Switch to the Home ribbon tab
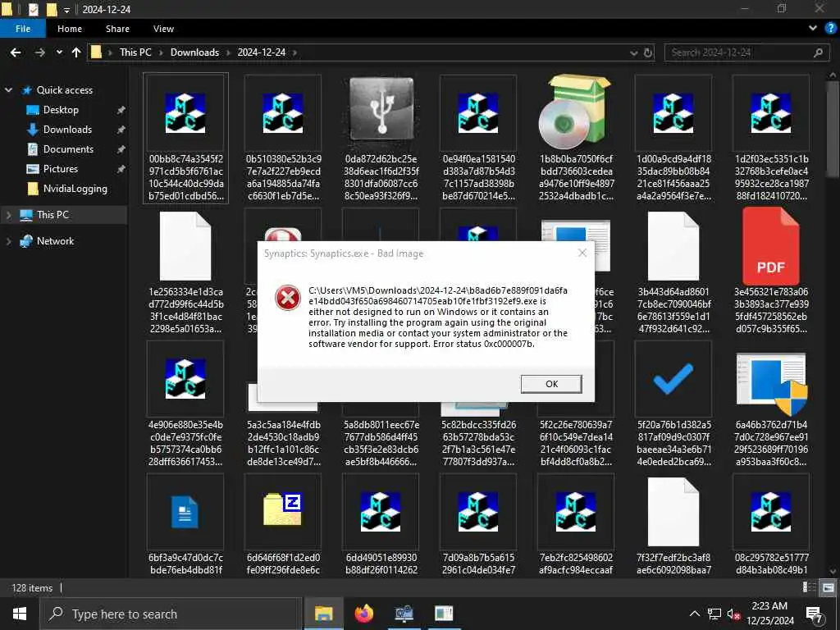 [x=70, y=29]
